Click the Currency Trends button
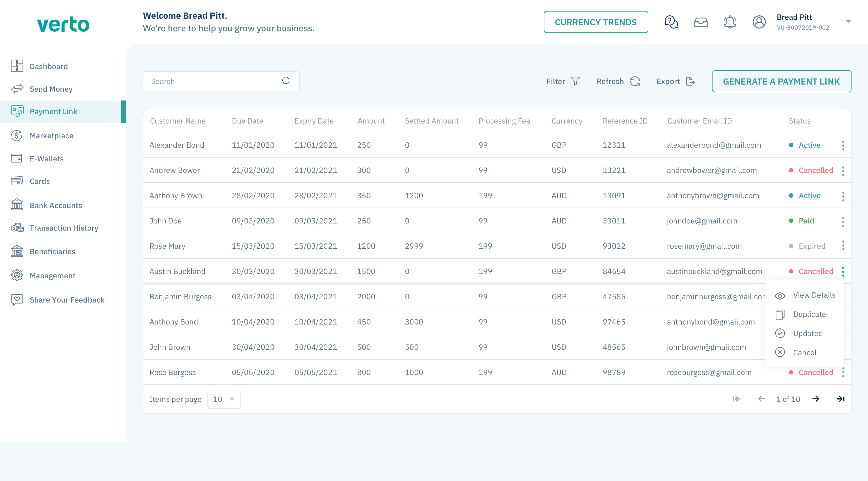This screenshot has width=868, height=481. point(596,22)
